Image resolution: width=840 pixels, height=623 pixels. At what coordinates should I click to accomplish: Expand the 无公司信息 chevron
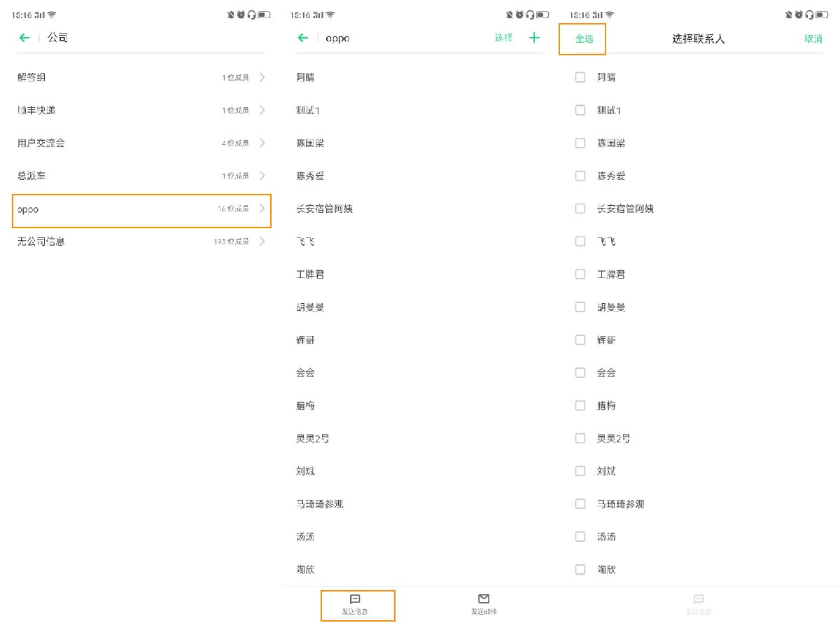(262, 241)
